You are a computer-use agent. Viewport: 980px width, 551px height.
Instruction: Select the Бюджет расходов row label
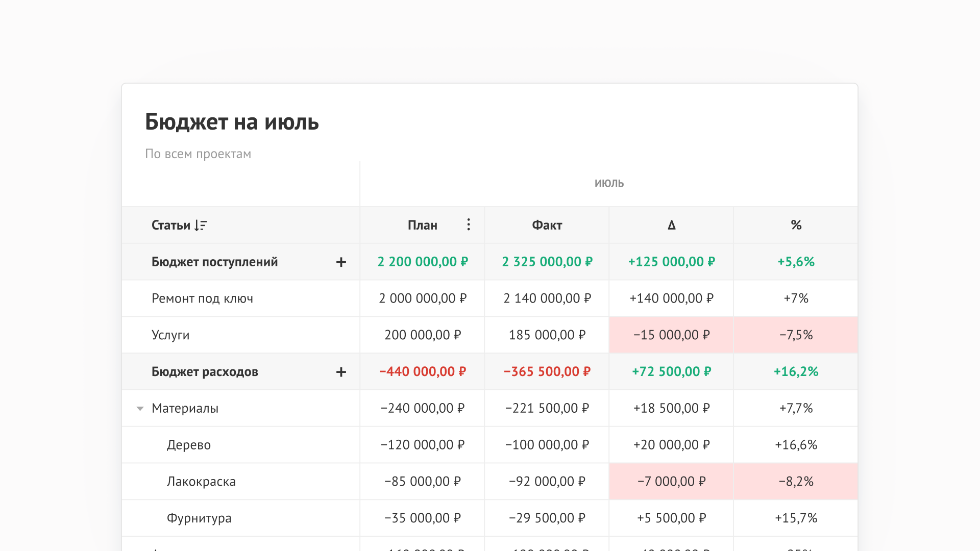[205, 372]
